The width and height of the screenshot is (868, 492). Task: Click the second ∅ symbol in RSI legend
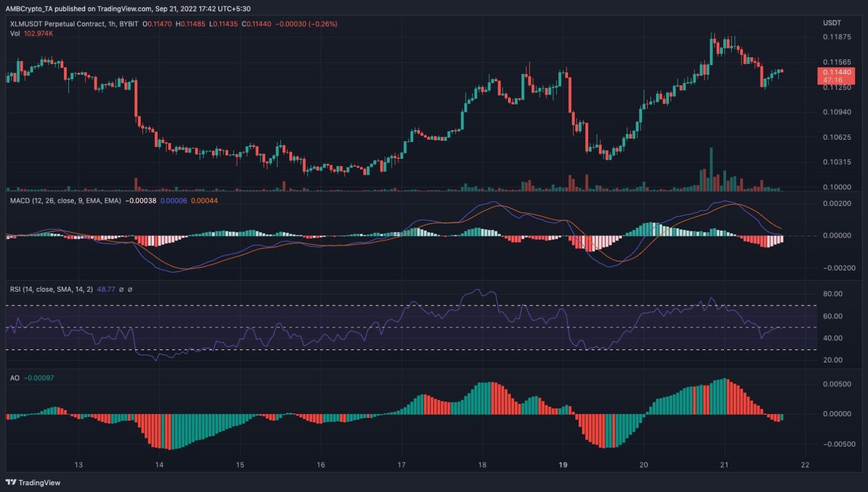(x=130, y=290)
